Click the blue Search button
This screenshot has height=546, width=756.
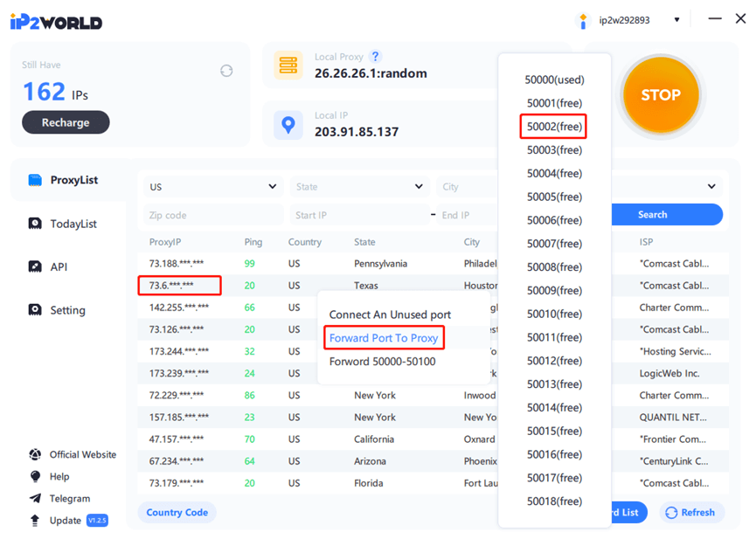tap(666, 214)
